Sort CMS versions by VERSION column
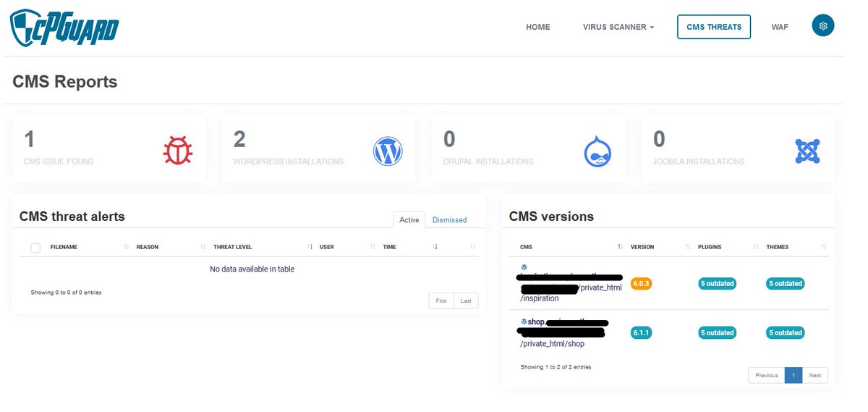The image size is (868, 412). point(642,247)
